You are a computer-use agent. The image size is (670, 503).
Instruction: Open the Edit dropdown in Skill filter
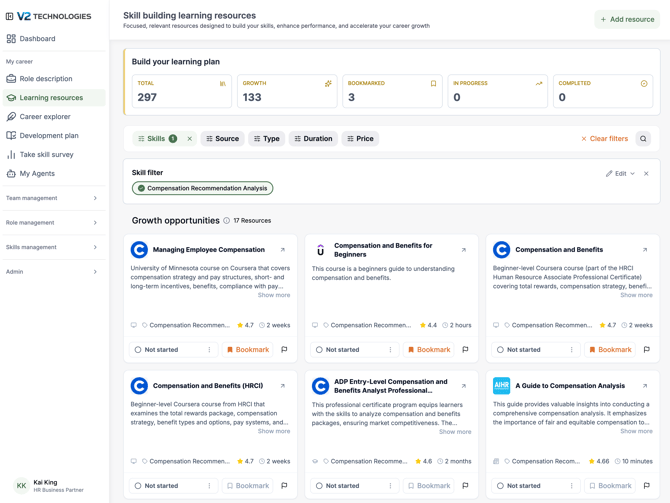(x=620, y=174)
